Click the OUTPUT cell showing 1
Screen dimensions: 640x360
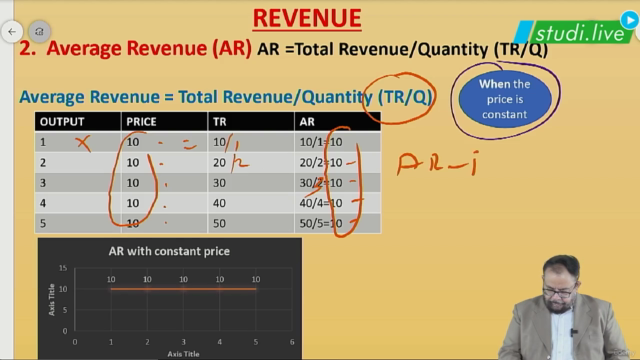tap(78, 142)
